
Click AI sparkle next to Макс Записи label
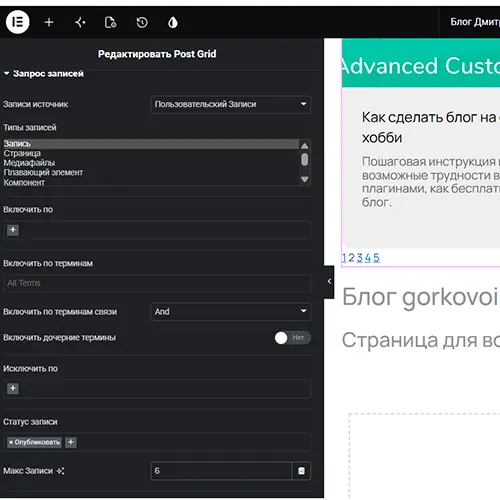(60, 471)
